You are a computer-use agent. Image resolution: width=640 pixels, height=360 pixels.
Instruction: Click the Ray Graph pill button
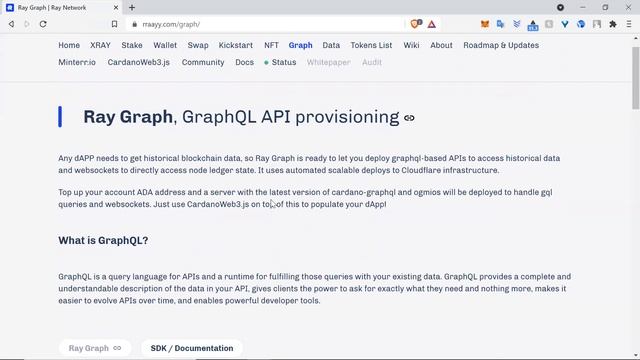(95, 348)
